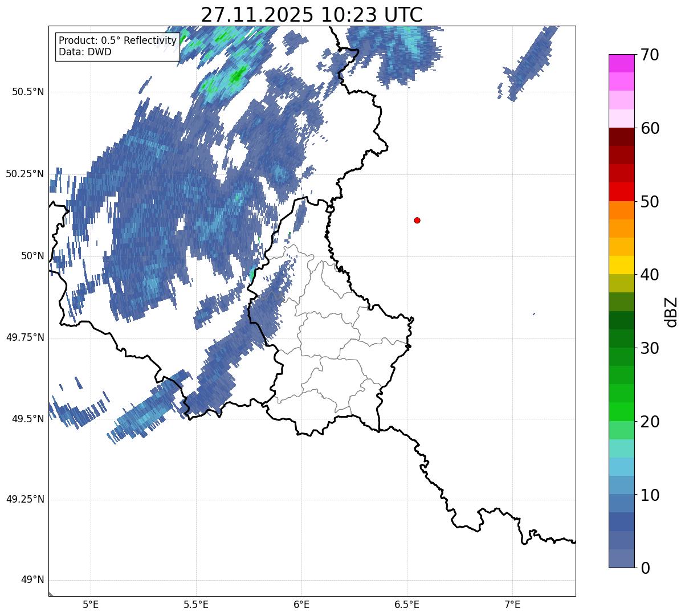
Task: Click the 7°E longitude label
Action: tap(512, 604)
